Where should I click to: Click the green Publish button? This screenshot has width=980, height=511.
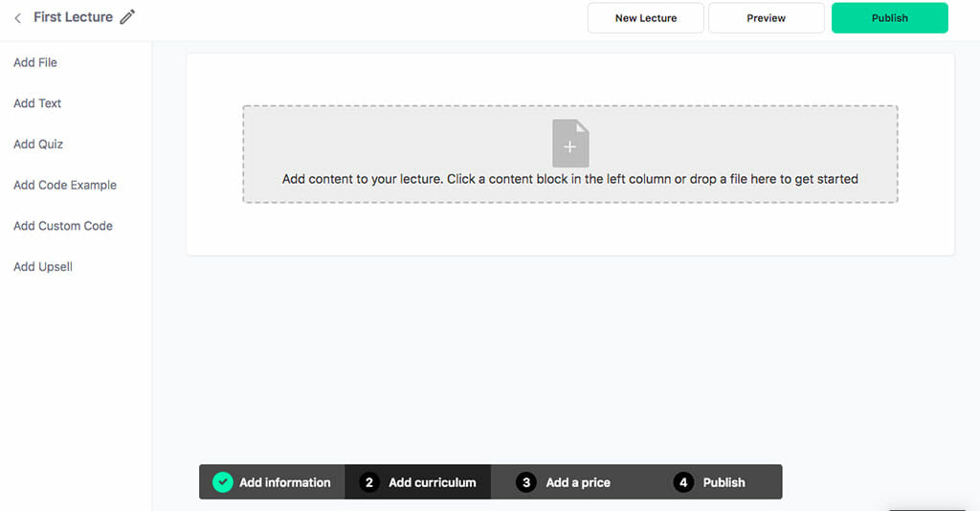tap(889, 18)
